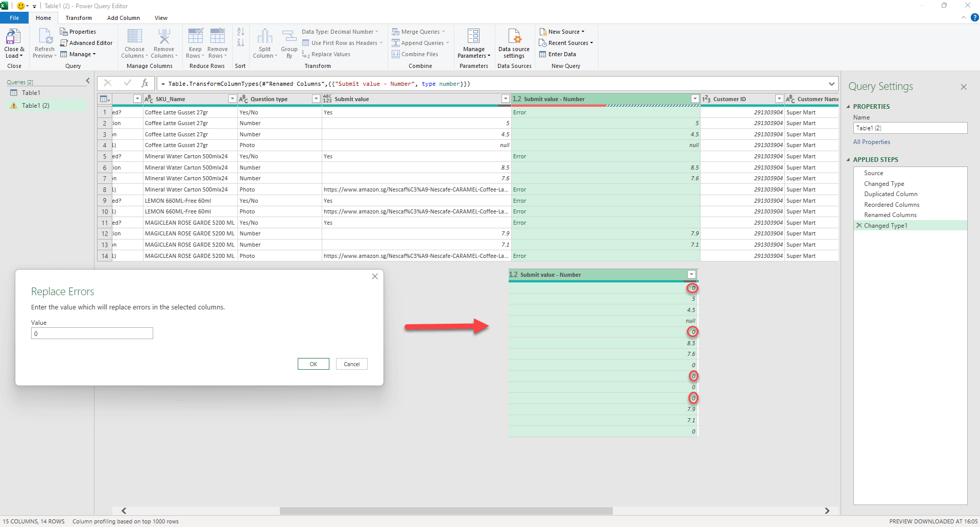The image size is (980, 527).
Task: Open the Help question mark icon
Action: click(x=974, y=17)
